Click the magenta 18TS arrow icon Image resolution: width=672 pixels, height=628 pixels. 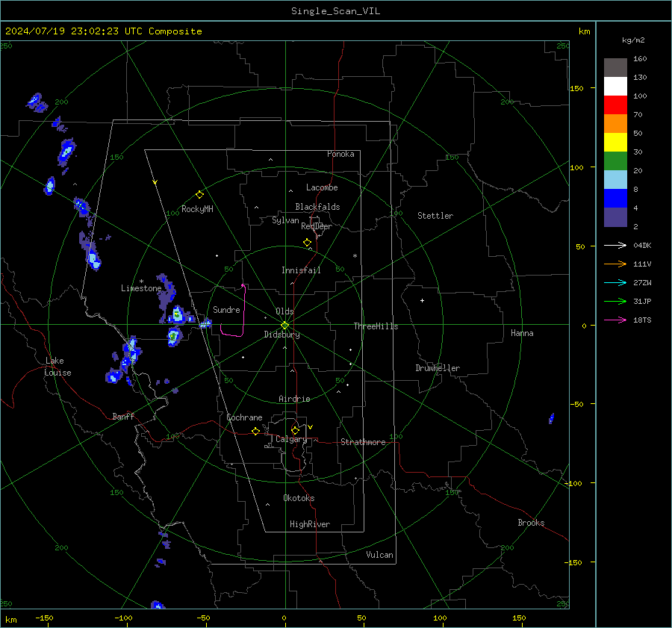[615, 320]
